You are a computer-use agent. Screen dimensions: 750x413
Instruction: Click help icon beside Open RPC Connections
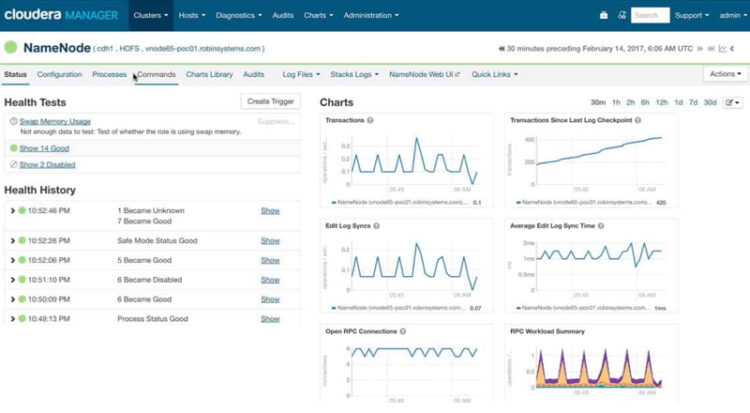403,331
